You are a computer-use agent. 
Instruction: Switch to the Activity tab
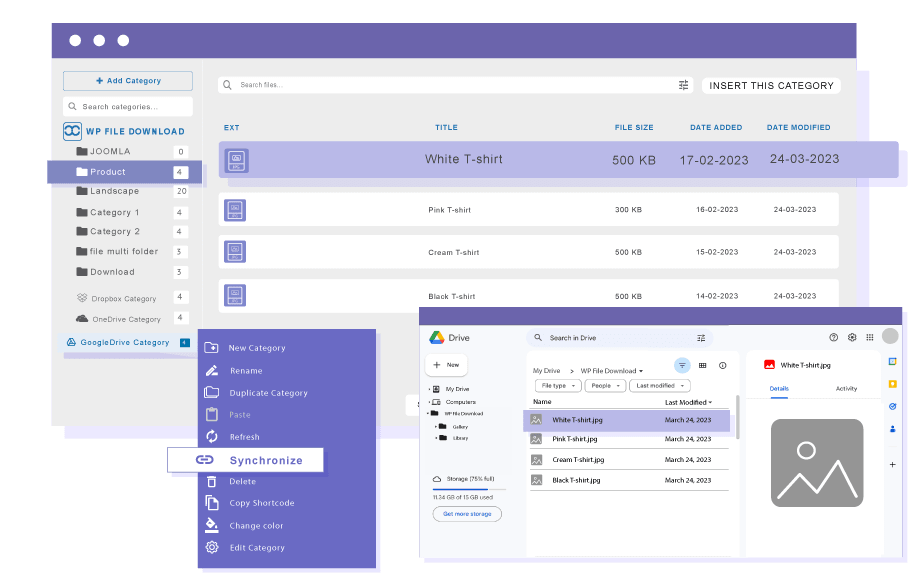[846, 389]
